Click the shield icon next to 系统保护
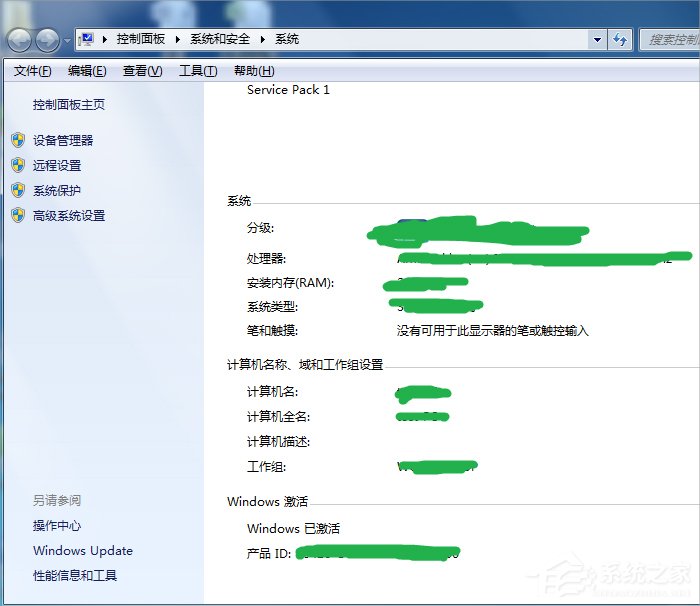700x606 pixels. click(x=17, y=191)
